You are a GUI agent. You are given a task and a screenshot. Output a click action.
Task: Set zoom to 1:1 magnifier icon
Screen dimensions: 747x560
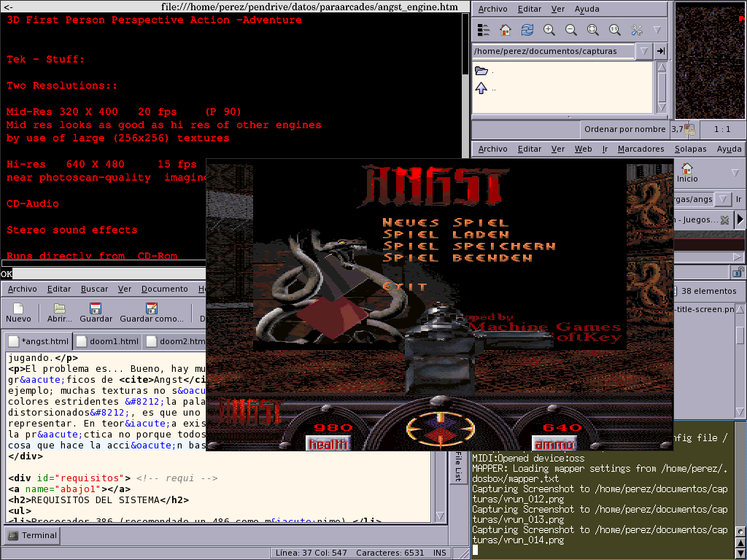point(614,30)
